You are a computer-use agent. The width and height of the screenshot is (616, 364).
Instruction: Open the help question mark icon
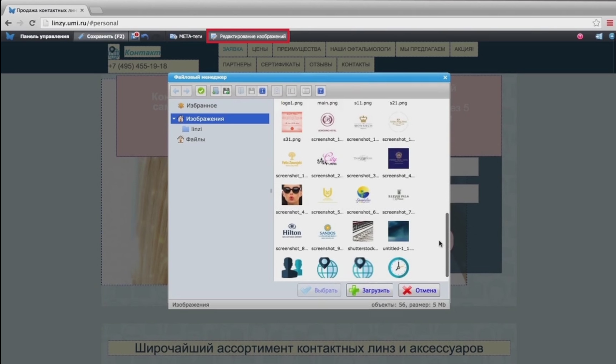pyautogui.click(x=320, y=91)
